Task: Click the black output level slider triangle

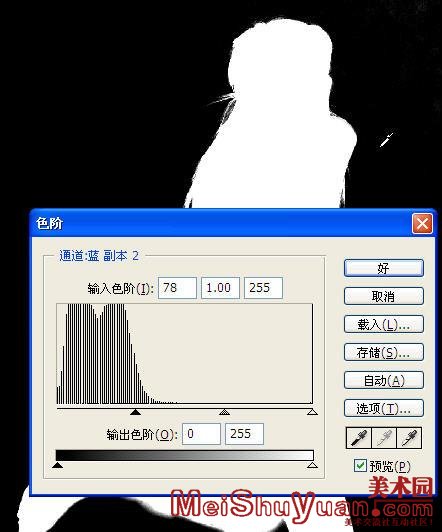Action: (58, 464)
